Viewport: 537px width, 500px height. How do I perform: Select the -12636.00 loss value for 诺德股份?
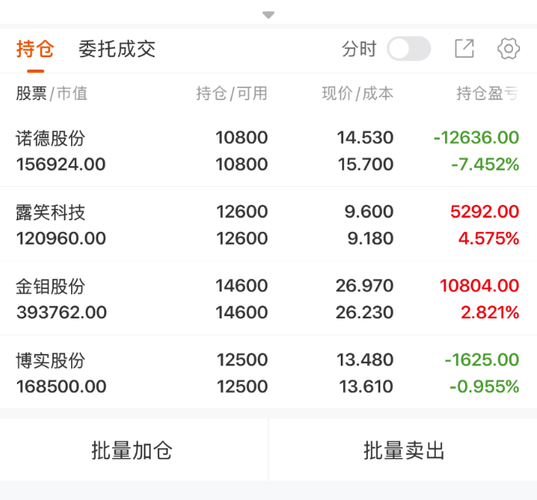coord(476,138)
